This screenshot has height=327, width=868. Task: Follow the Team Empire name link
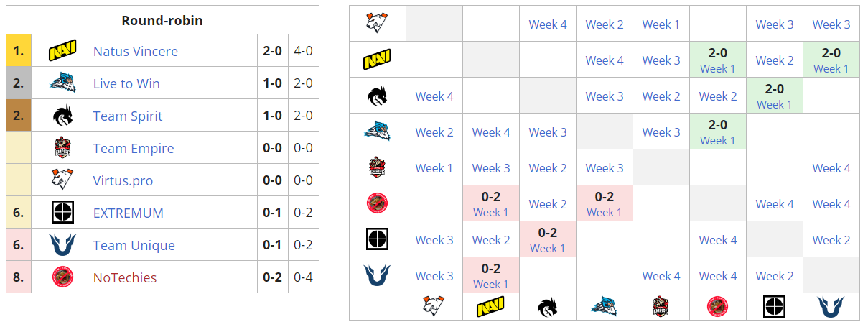pyautogui.click(x=134, y=149)
